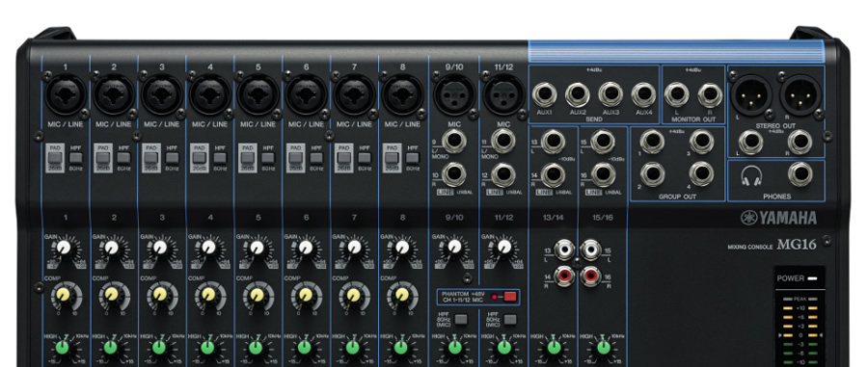Click the line input 15 L jack
The height and width of the screenshot is (367, 868).
[x=603, y=142]
